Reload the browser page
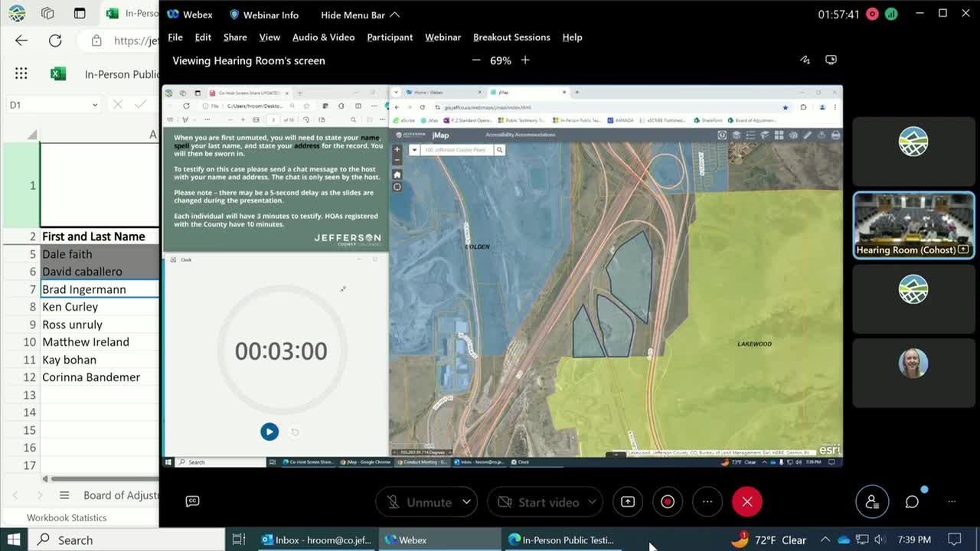The width and height of the screenshot is (980, 551). pos(55,41)
